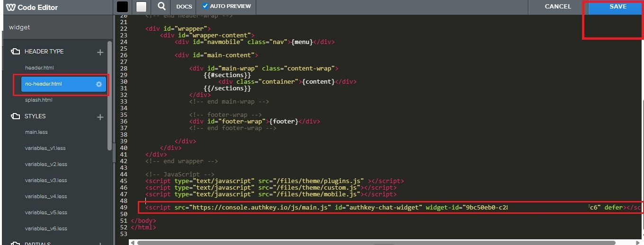Open the DOCS link

click(184, 7)
